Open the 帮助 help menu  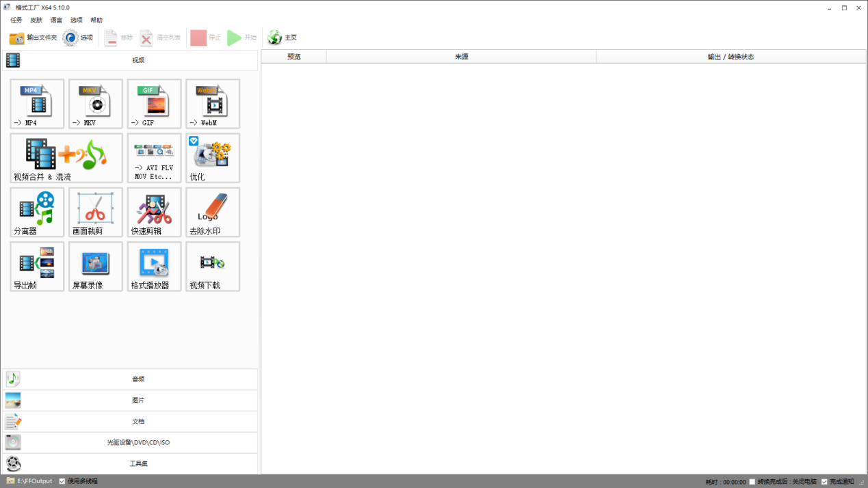96,20
